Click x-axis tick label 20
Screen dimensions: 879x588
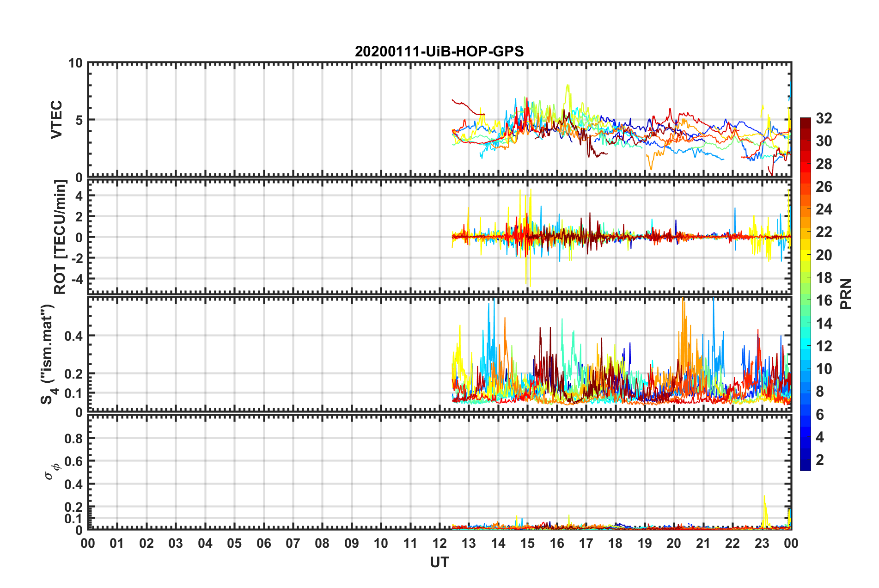674,543
